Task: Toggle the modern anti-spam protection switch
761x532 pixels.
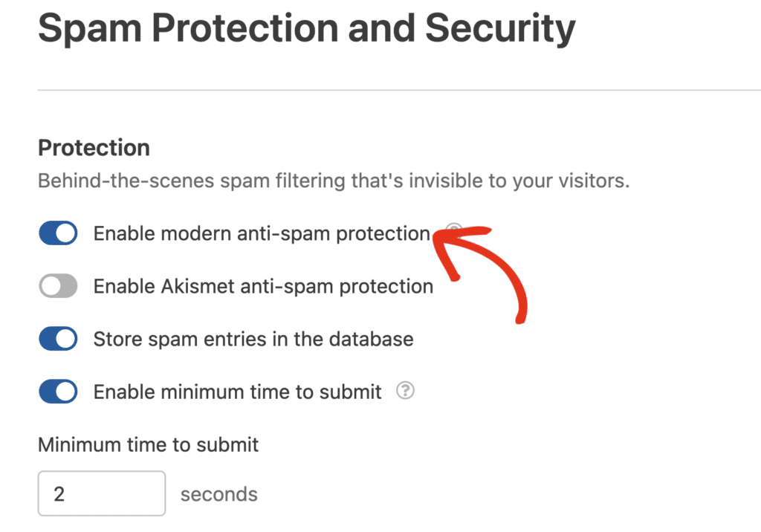Action: tap(58, 234)
